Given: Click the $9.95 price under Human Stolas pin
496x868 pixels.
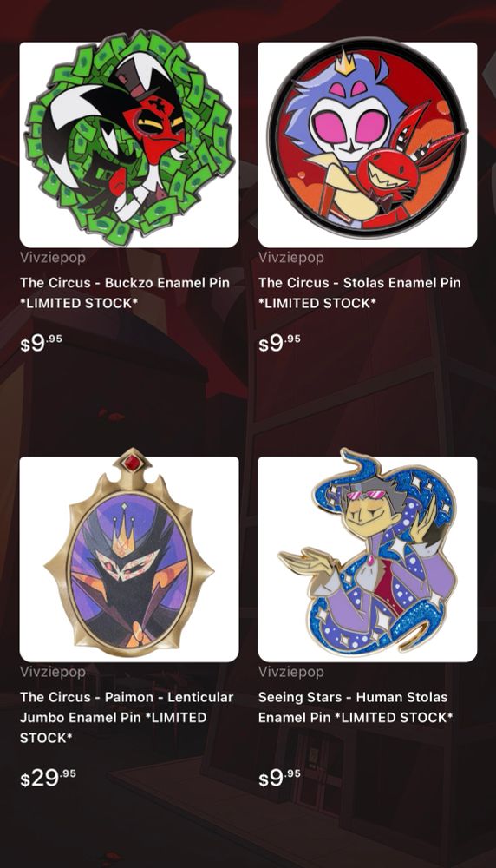Looking at the screenshot, I should [x=279, y=778].
